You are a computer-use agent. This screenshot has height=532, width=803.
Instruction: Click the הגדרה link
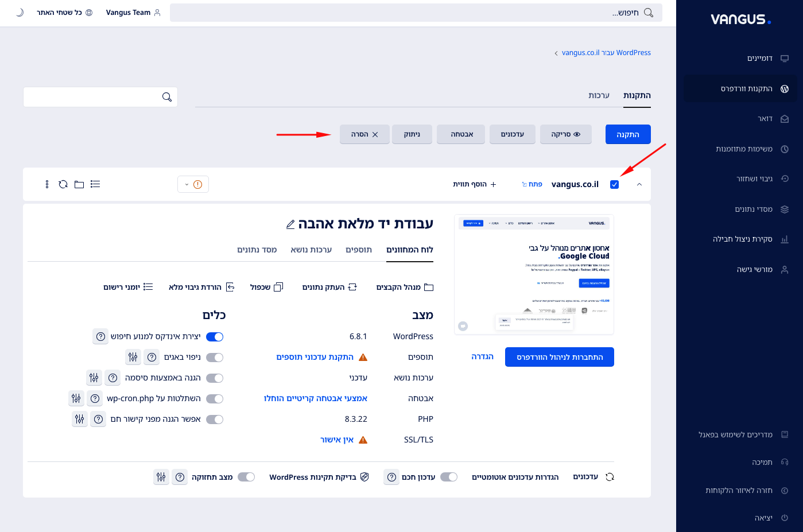(482, 357)
